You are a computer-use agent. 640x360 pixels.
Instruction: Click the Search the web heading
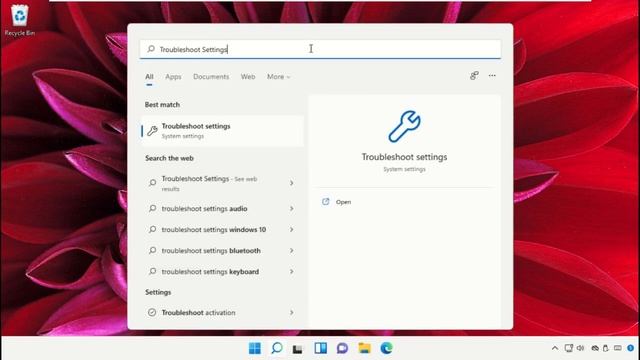(169, 158)
